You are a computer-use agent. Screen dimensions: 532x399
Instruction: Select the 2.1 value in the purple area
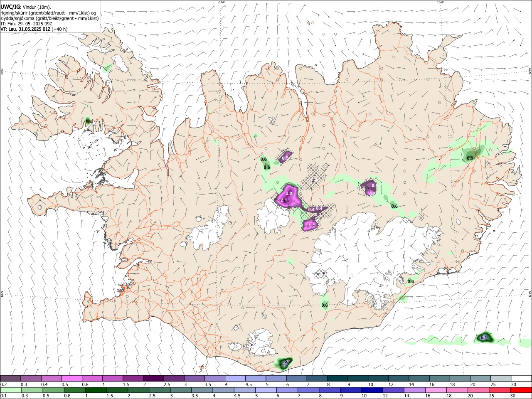(x=284, y=200)
